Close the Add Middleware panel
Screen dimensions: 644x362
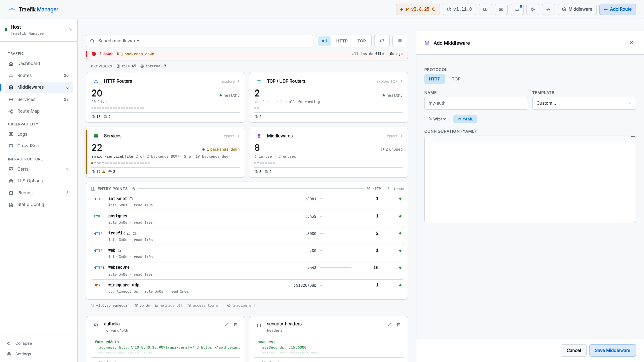click(631, 43)
